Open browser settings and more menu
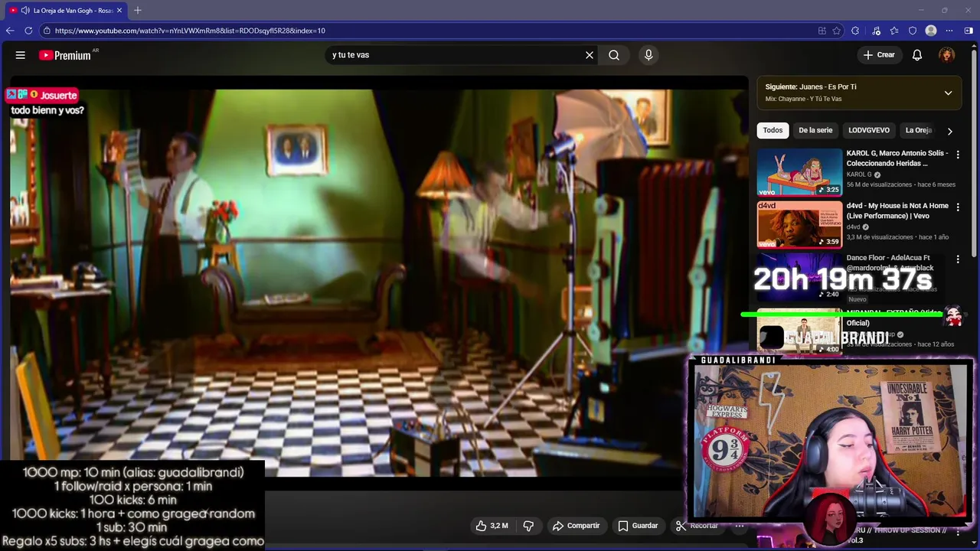 (x=949, y=31)
